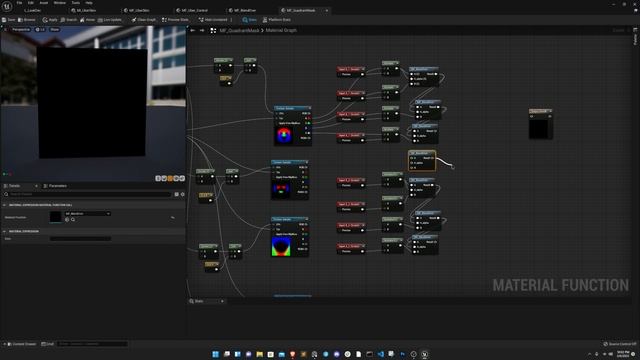
Task: Open the Asset menu
Action: coord(44,3)
